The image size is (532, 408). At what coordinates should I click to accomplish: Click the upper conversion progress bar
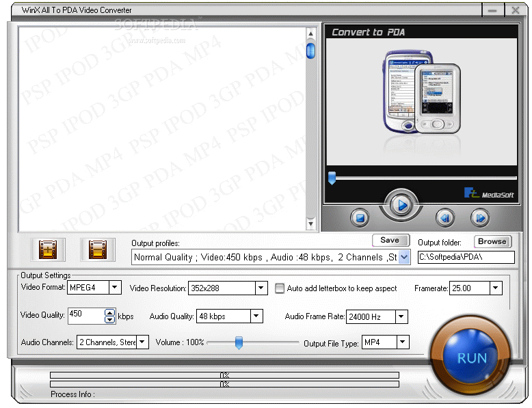224,375
